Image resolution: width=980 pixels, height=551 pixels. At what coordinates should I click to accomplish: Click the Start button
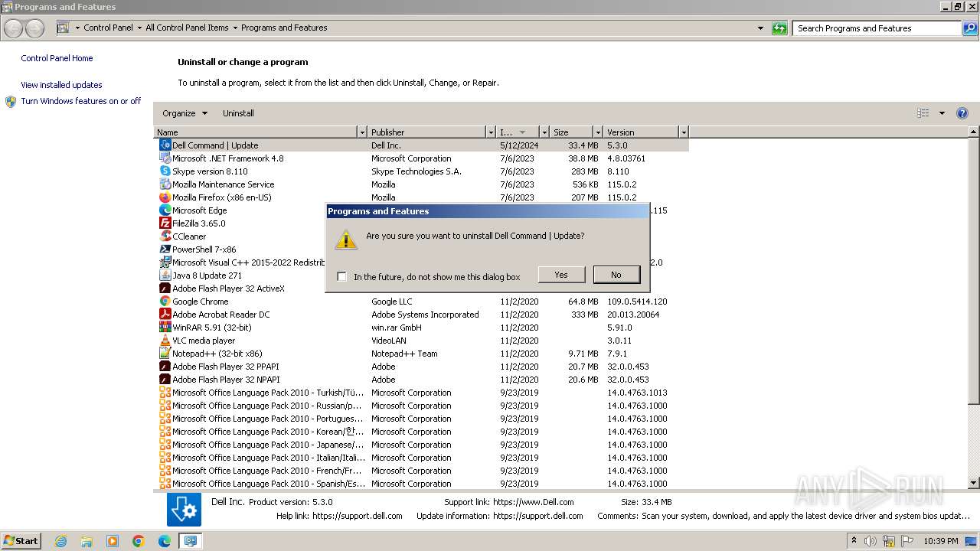pos(21,540)
